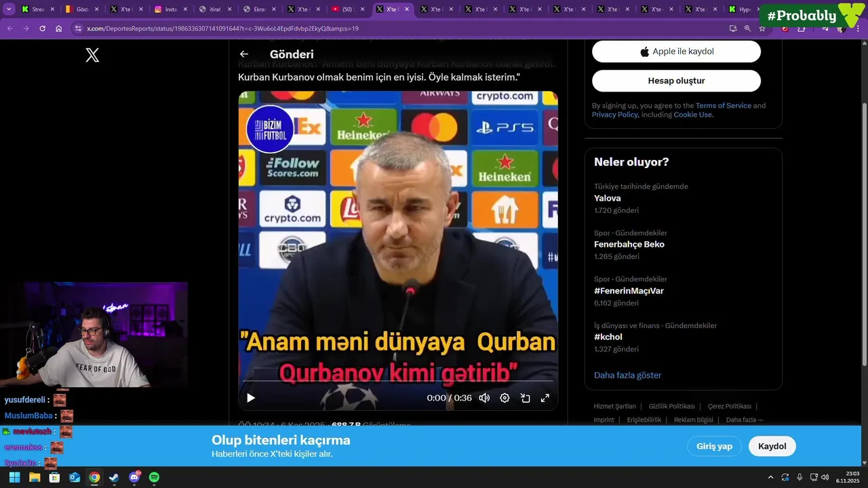Reload the page with refresh icon
The width and height of the screenshot is (868, 488).
[x=42, y=28]
